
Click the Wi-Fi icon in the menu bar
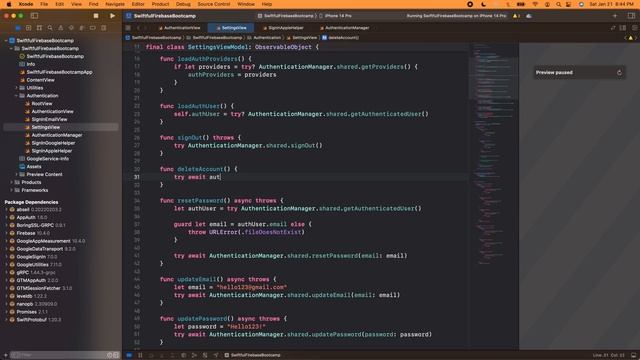(535, 4)
